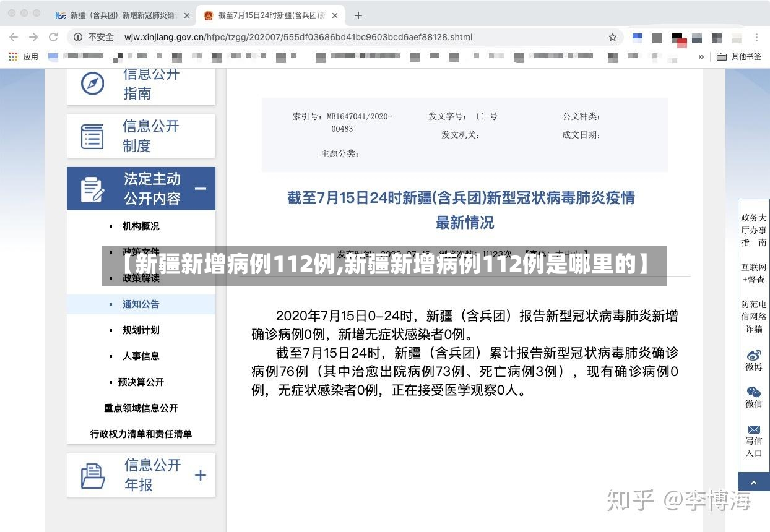Click the 主题分类 label
The height and width of the screenshot is (532, 770).
pyautogui.click(x=340, y=153)
